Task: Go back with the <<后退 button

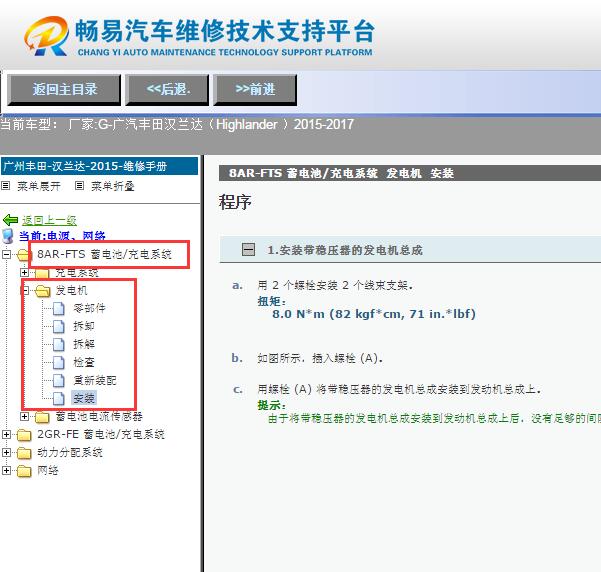Action: click(167, 90)
